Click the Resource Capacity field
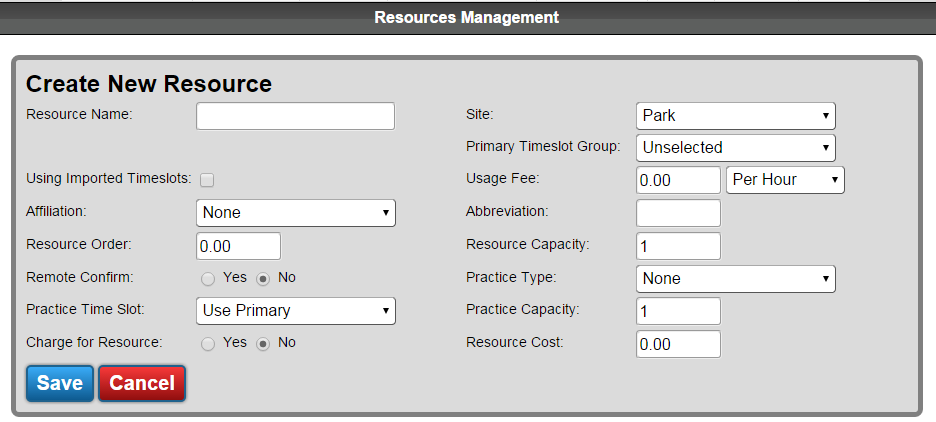The image size is (936, 422). pyautogui.click(x=678, y=246)
